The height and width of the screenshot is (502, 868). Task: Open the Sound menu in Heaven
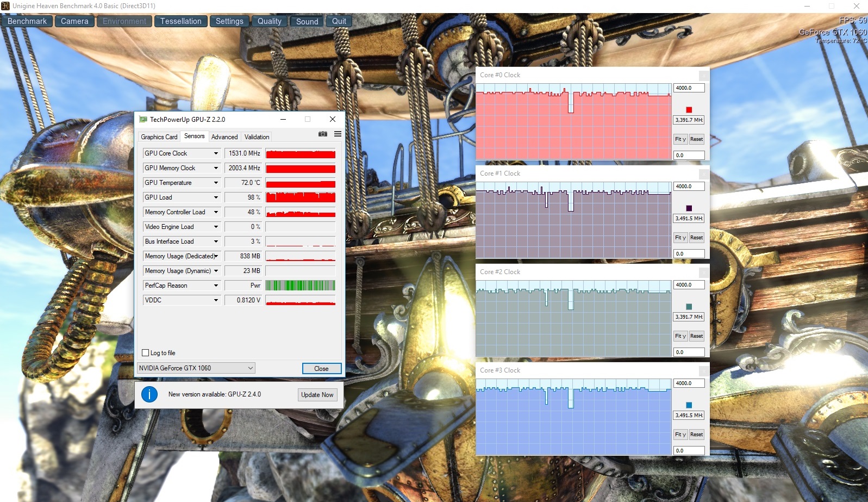coord(307,21)
